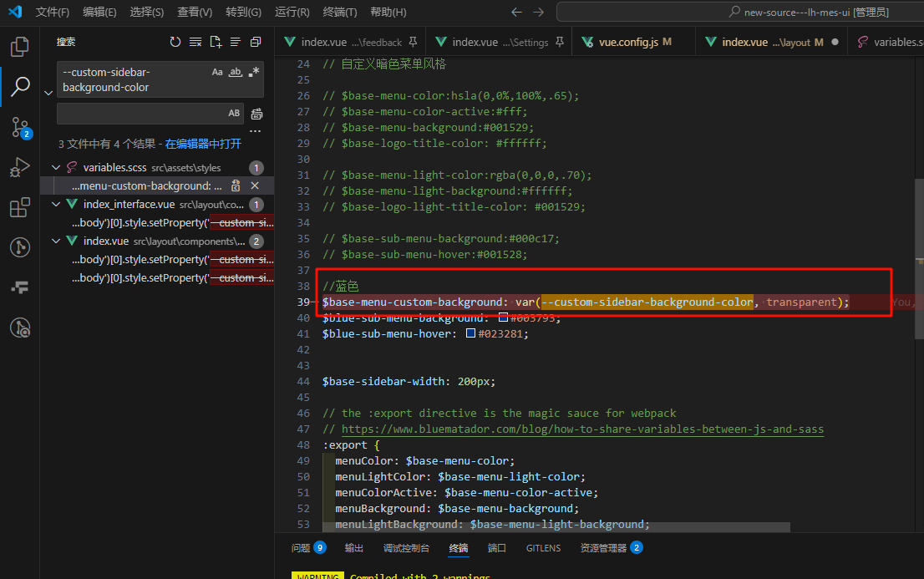Click color swatch for #003793

tap(503, 317)
